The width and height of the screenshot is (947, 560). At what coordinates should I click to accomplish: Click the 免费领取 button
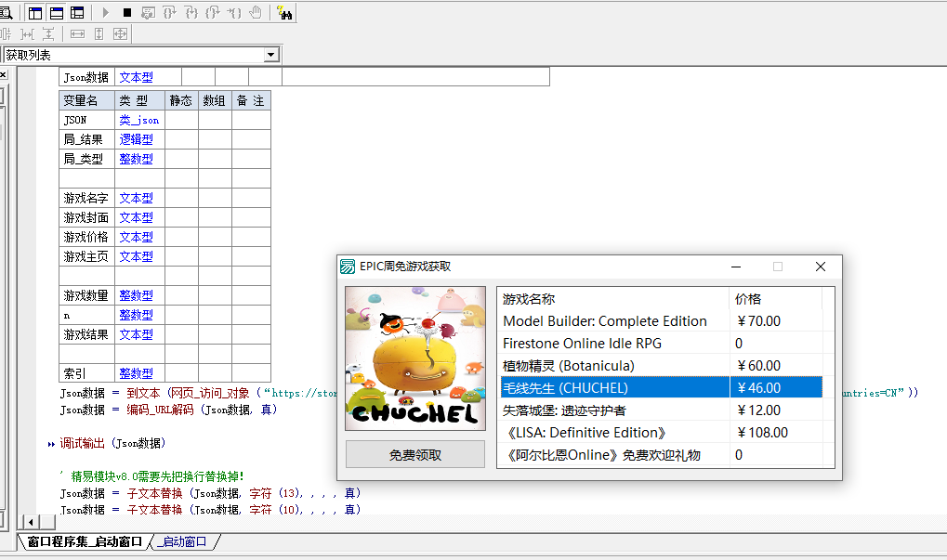(415, 454)
